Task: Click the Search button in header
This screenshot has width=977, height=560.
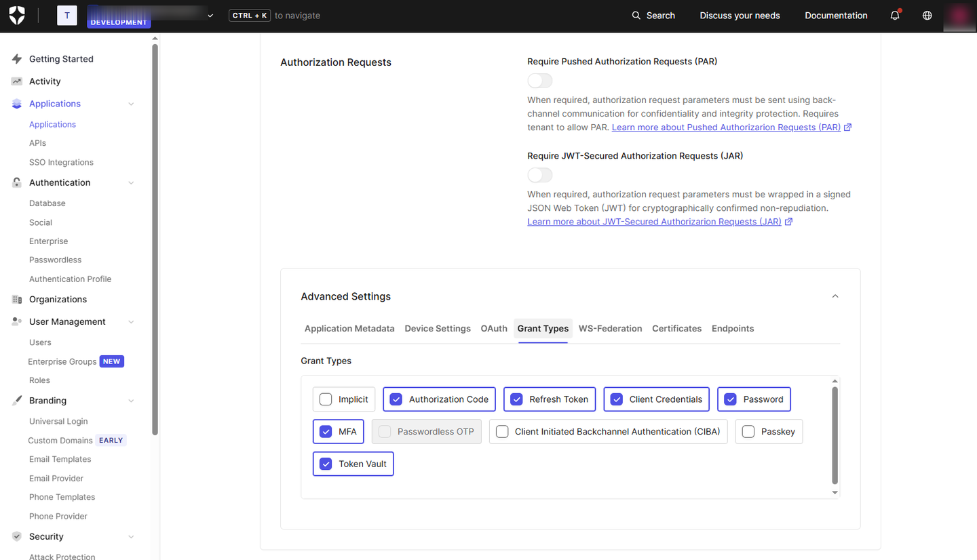Action: [x=653, y=16]
